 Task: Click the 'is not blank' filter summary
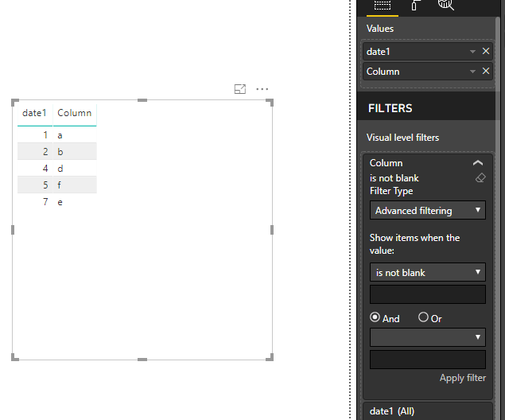pos(394,178)
